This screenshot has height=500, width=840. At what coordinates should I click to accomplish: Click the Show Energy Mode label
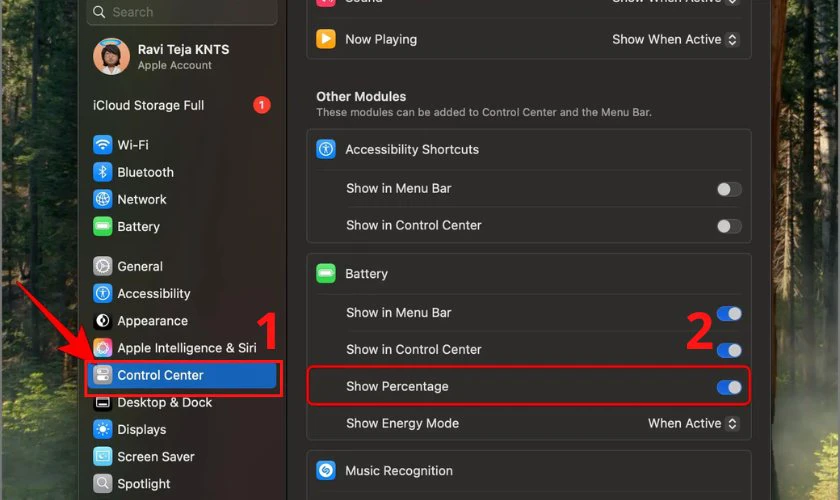[402, 423]
